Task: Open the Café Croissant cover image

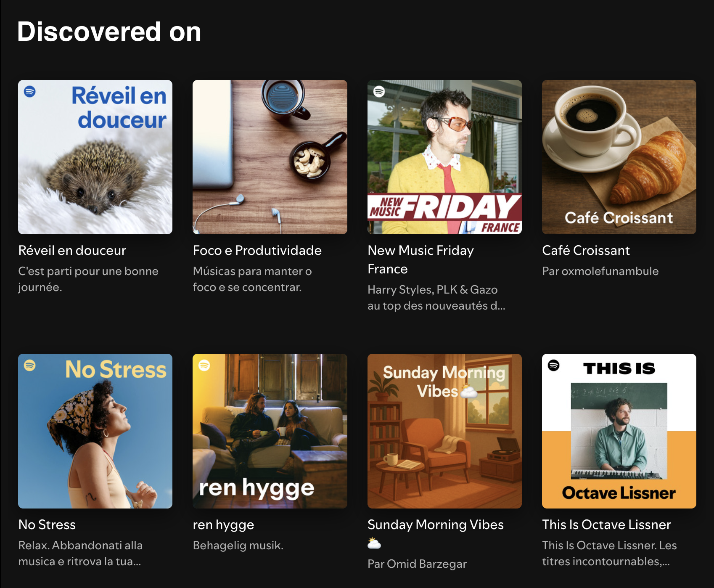Action: pyautogui.click(x=619, y=157)
